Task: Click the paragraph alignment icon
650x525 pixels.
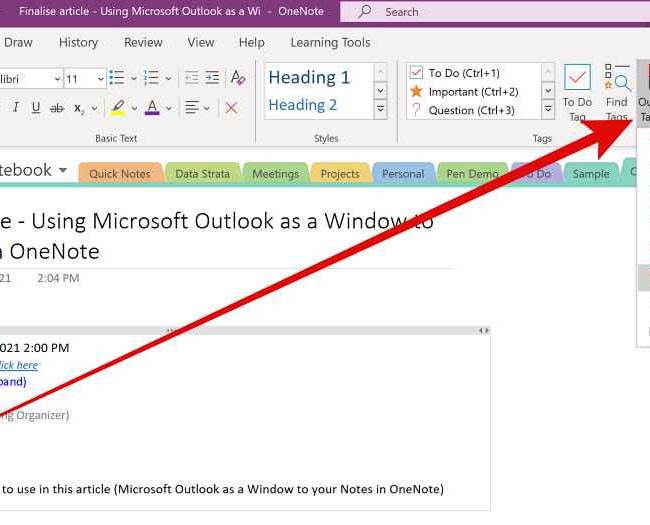Action: [192, 108]
